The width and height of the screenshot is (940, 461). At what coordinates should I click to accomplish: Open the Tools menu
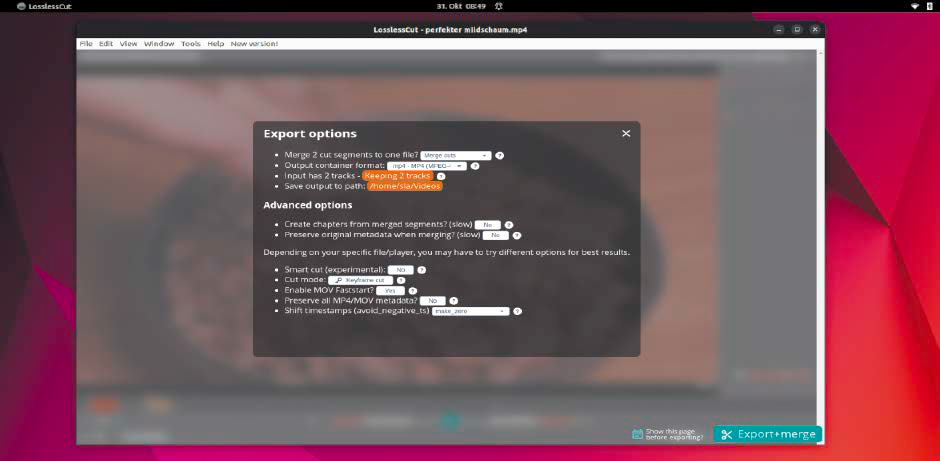(x=191, y=44)
